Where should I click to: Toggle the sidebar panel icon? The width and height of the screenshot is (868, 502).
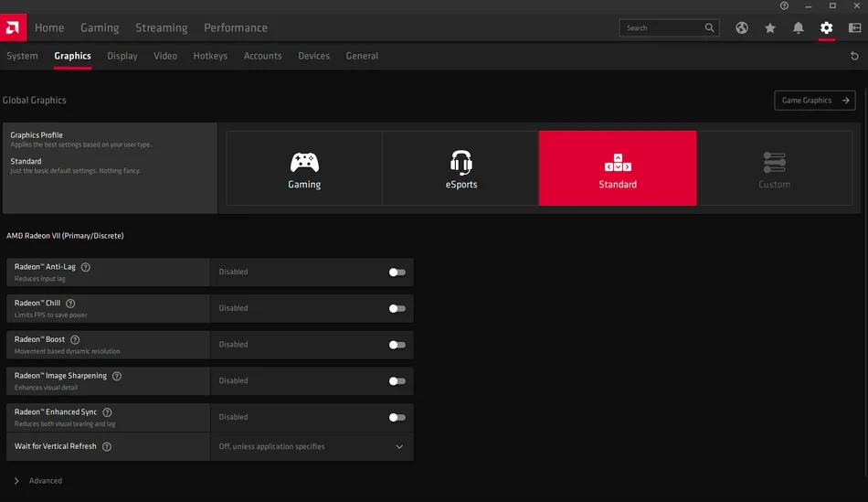(x=854, y=27)
